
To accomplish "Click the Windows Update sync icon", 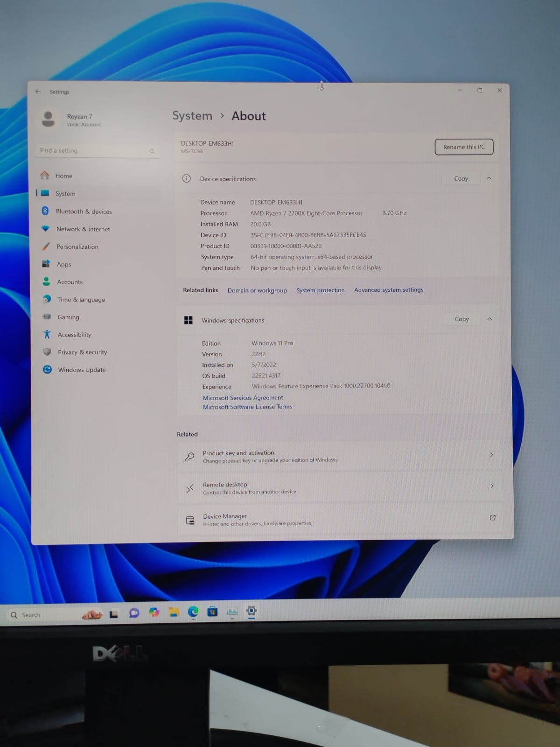I will point(47,369).
